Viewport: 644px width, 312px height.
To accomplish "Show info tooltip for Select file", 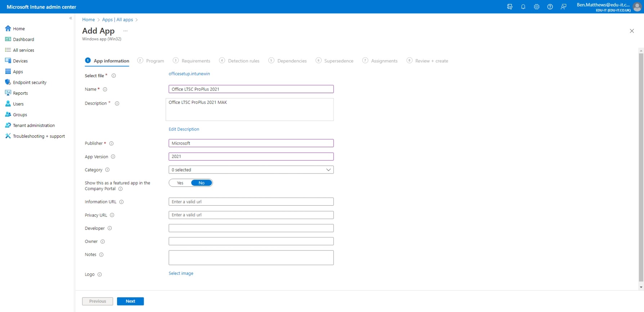I will point(114,76).
